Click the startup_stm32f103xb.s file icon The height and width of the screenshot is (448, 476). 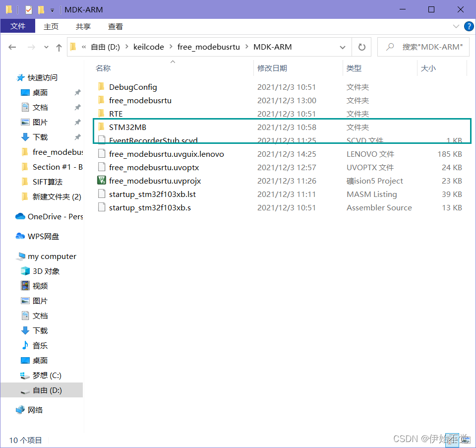coord(102,207)
